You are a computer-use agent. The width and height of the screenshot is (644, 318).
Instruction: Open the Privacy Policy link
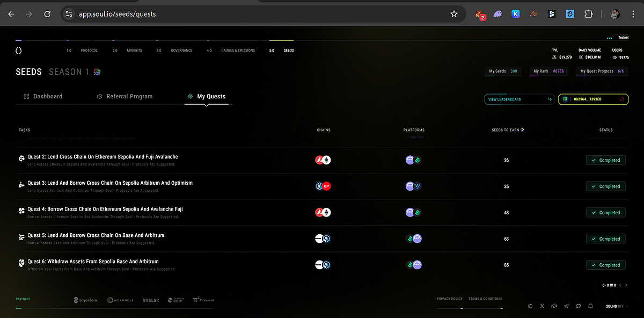[450, 298]
